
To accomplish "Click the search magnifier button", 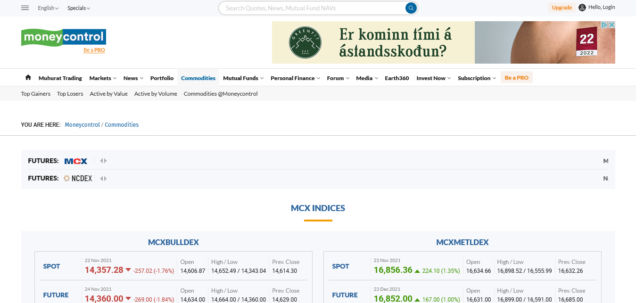I will point(411,8).
